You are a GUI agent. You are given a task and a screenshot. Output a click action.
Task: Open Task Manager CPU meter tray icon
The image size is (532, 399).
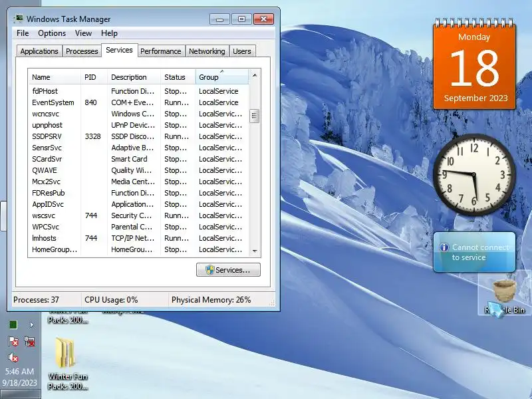point(13,325)
